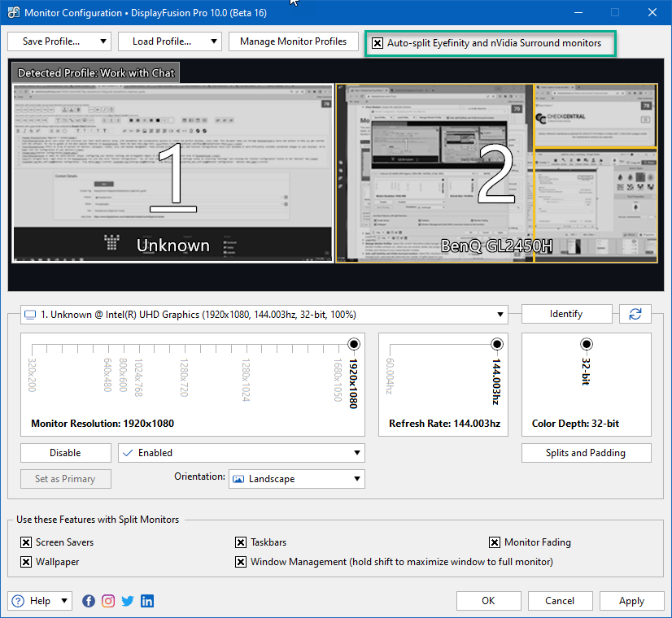Viewport: 672px width, 618px height.
Task: Select monitor 1 Unknown preview
Action: (x=172, y=173)
